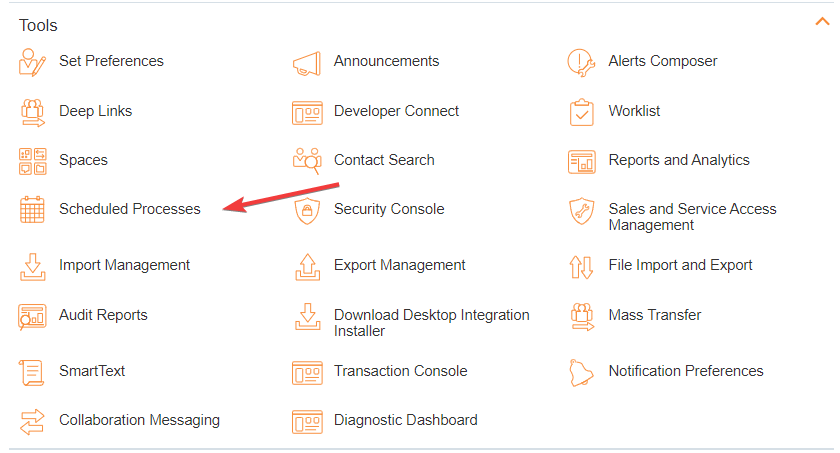This screenshot has width=840, height=453.
Task: Click the Mass Transfer icon
Action: [x=581, y=316]
